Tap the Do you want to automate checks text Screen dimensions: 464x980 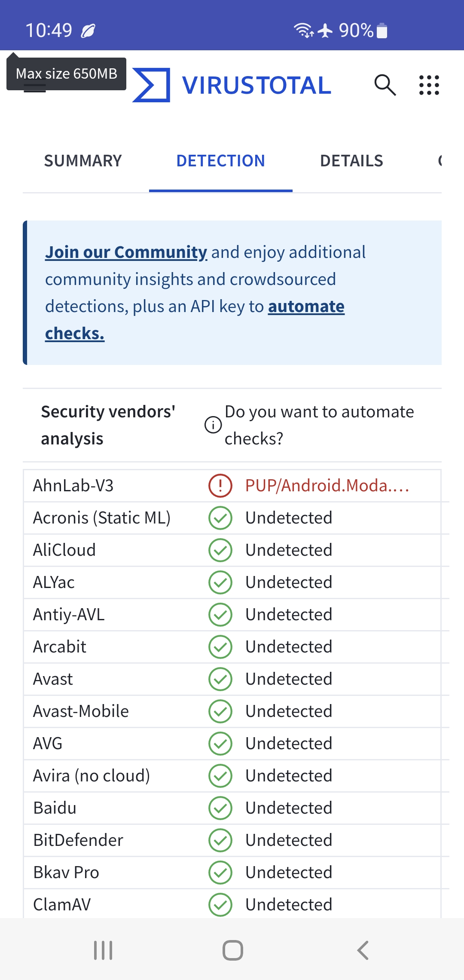tap(319, 425)
